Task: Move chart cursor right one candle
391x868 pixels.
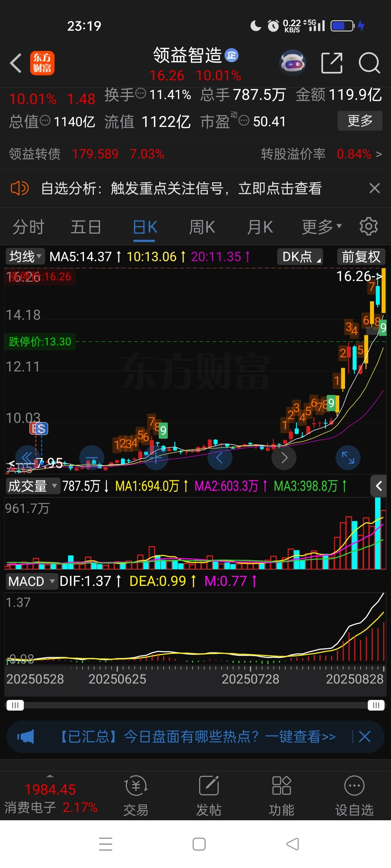Action: click(x=284, y=458)
